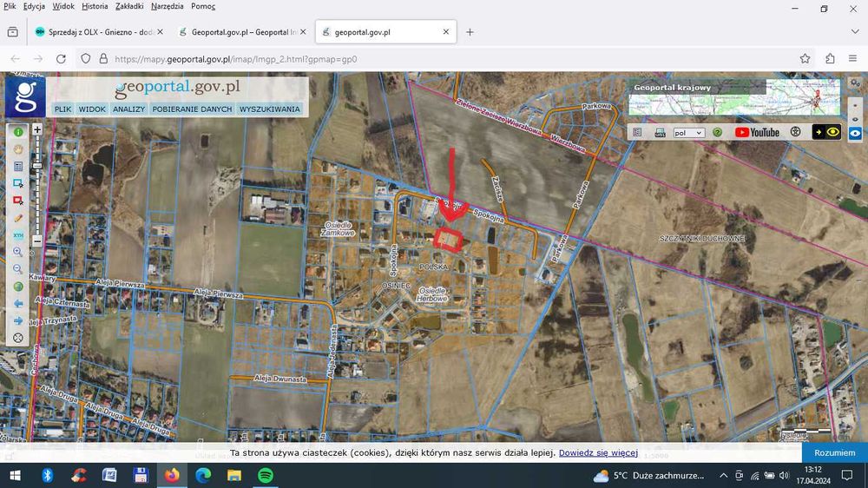Open the 'pol' language dropdown
Screen dimensions: 868x488
[x=688, y=133]
